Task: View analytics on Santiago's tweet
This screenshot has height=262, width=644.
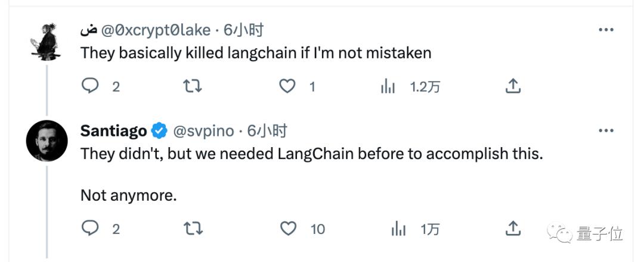Action: coord(398,228)
